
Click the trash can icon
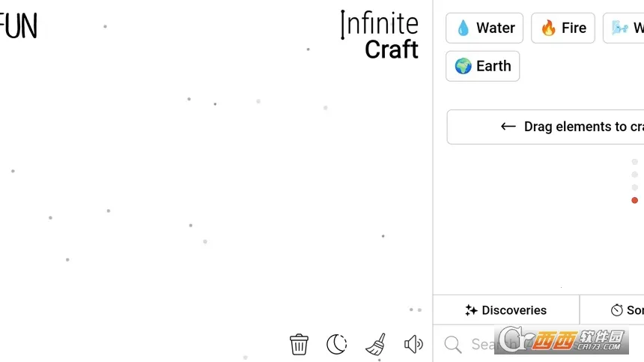pyautogui.click(x=299, y=344)
